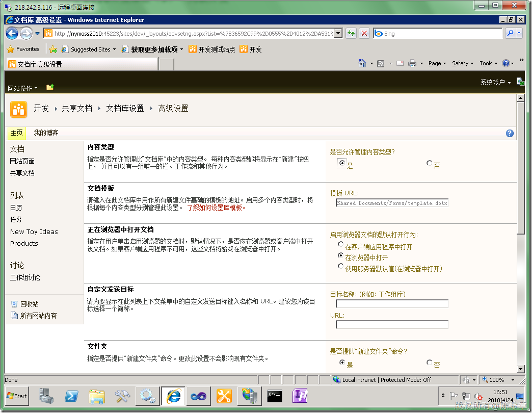Open Windows Explorer folder on taskbar

coord(97,396)
